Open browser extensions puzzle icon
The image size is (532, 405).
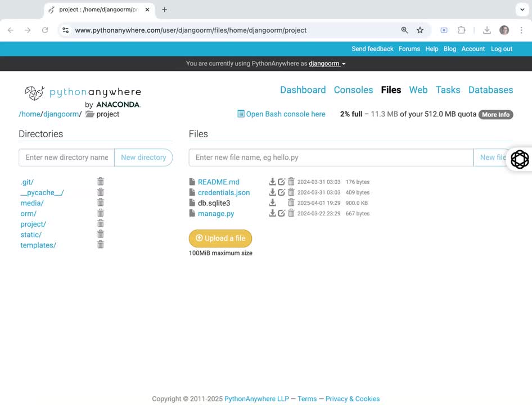click(461, 30)
